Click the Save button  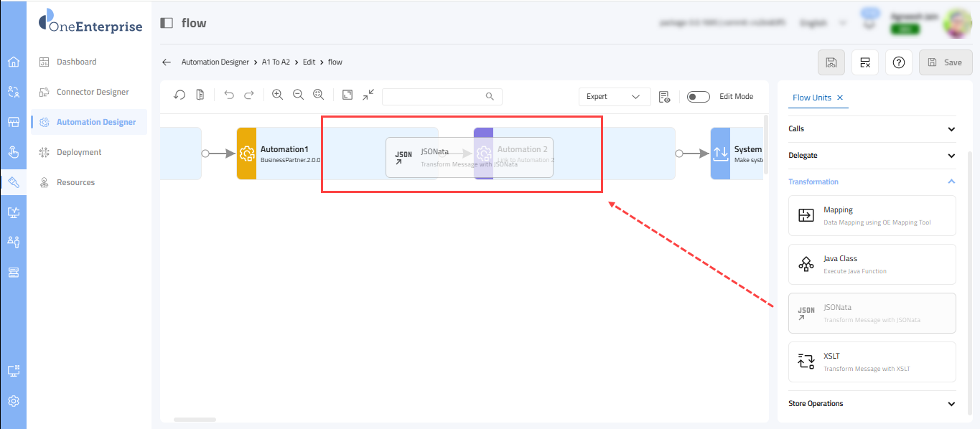coord(944,62)
